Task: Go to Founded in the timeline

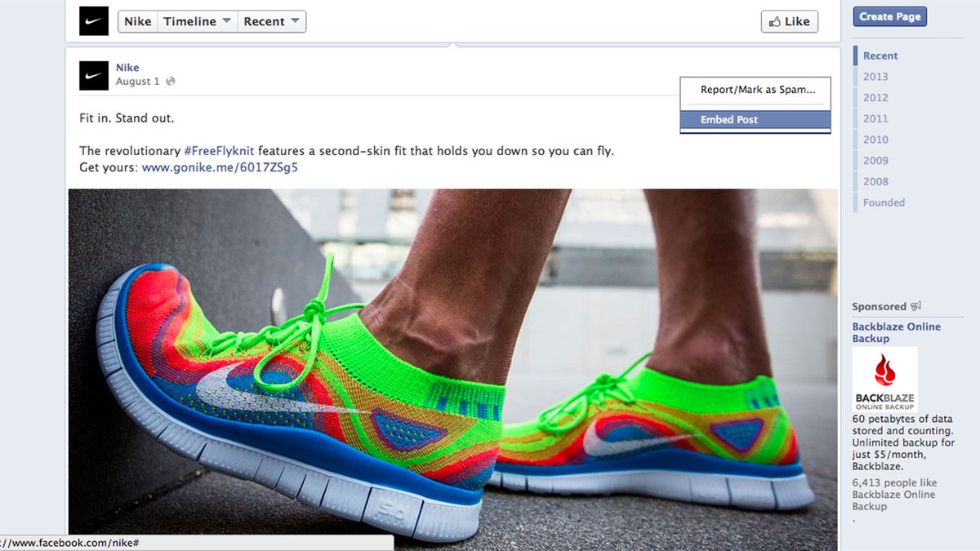Action: [884, 202]
